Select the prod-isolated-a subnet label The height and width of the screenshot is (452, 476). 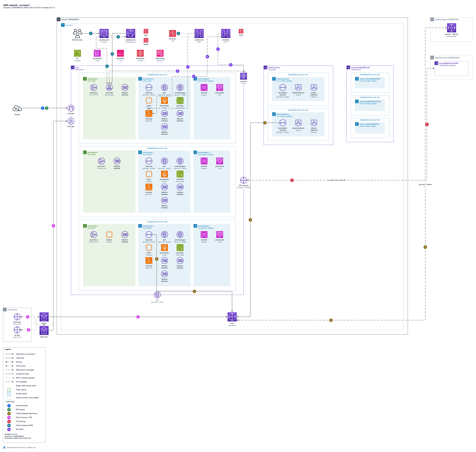pos(204,226)
